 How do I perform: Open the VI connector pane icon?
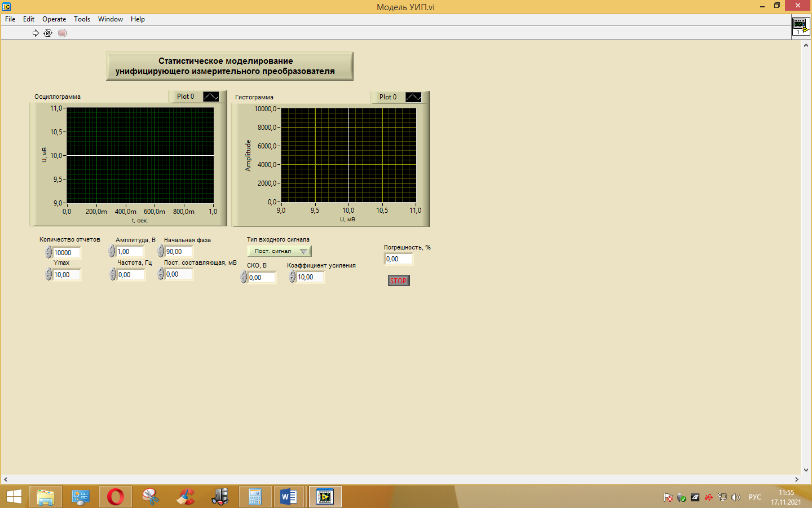pyautogui.click(x=801, y=26)
